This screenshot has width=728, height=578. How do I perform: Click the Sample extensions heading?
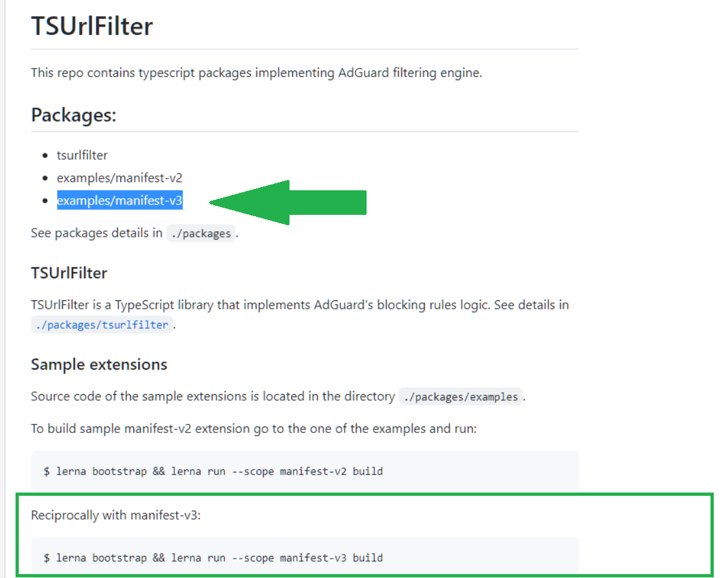click(x=99, y=364)
